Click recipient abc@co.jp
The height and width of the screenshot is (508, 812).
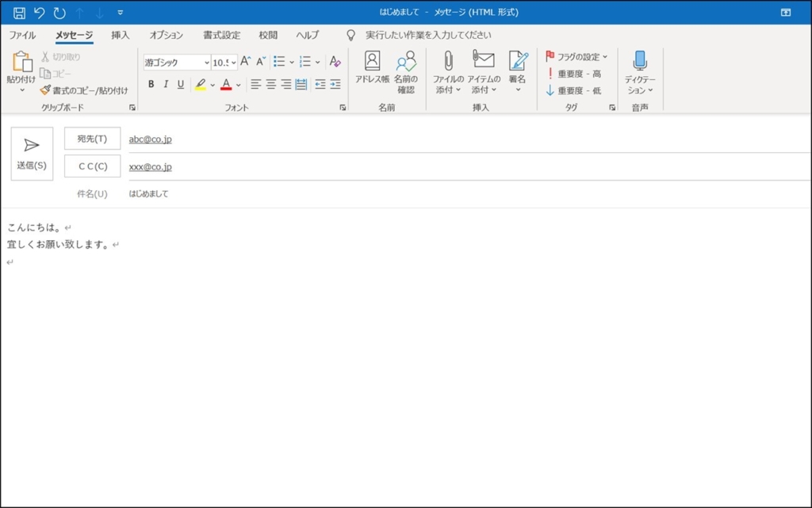(x=150, y=139)
